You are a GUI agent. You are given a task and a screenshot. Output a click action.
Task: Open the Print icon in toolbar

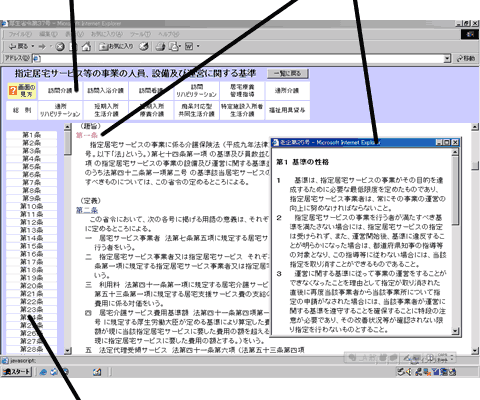(160, 46)
